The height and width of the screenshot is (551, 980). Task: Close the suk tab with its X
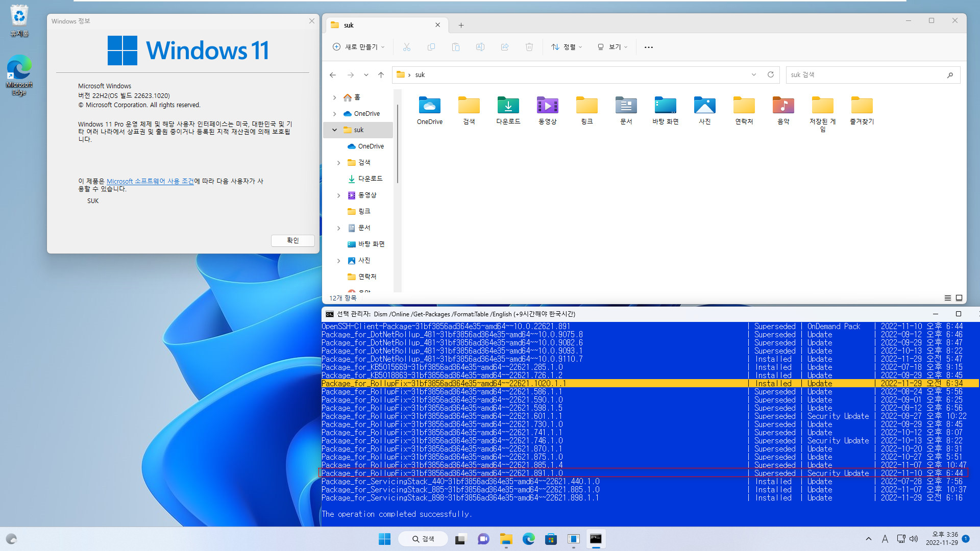437,25
